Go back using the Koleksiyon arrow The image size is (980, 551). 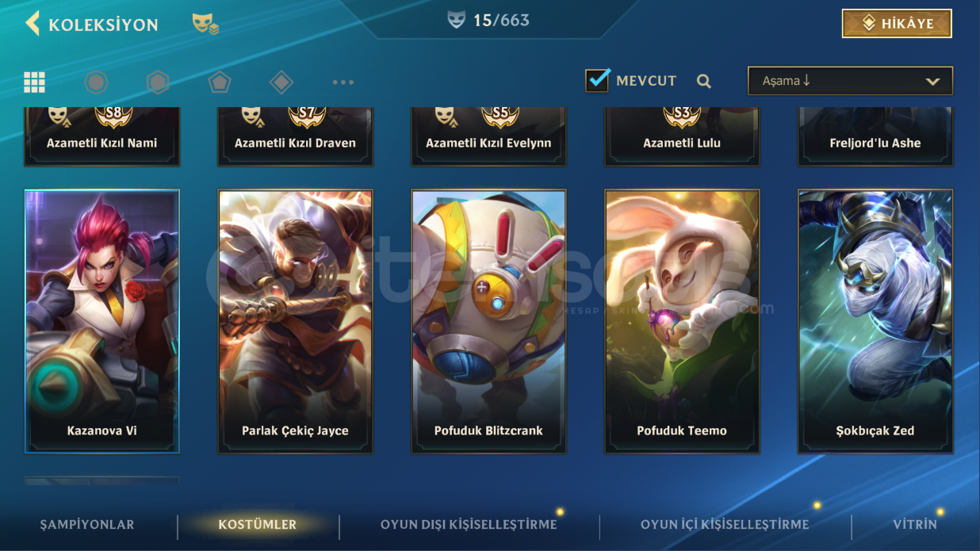coord(33,24)
